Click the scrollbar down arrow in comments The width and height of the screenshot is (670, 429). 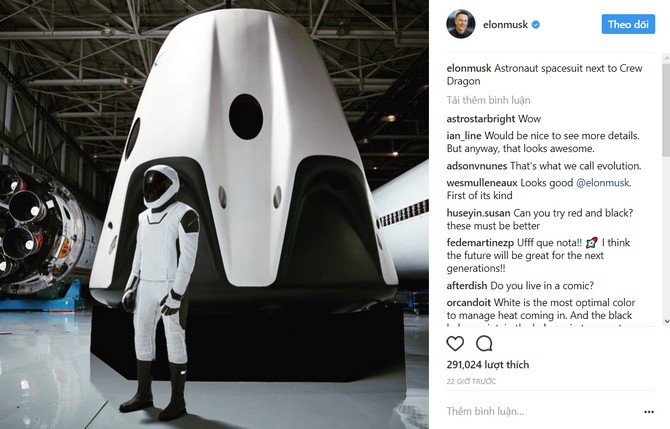coord(666,321)
